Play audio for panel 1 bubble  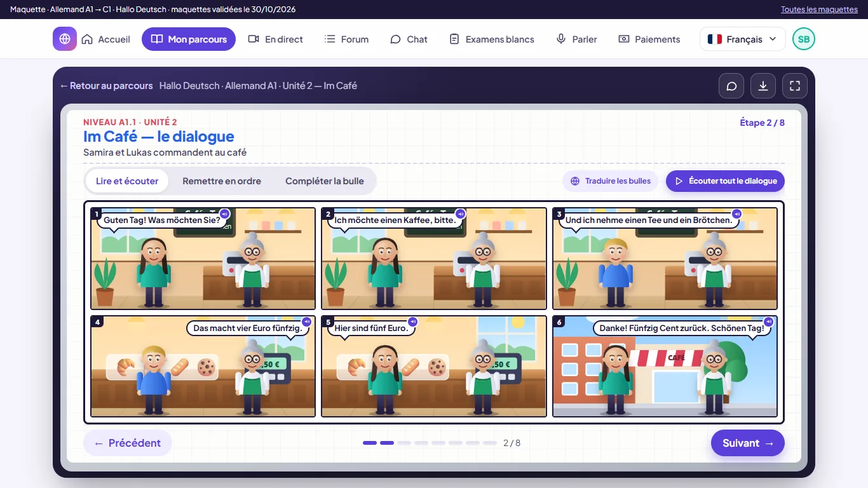click(224, 213)
